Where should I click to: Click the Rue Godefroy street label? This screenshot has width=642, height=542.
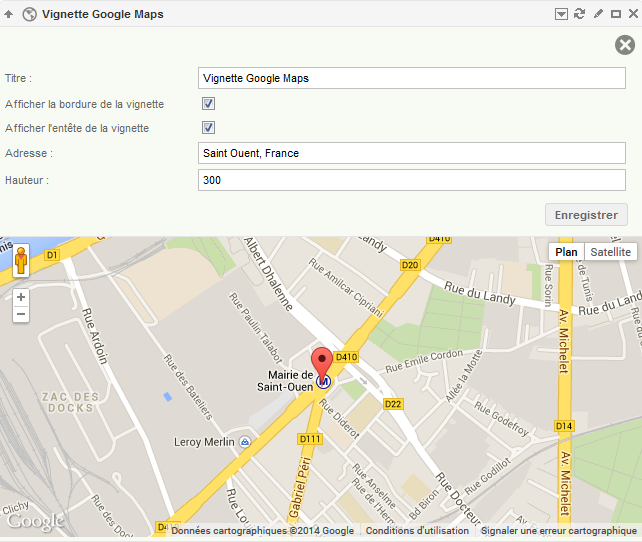pyautogui.click(x=502, y=418)
